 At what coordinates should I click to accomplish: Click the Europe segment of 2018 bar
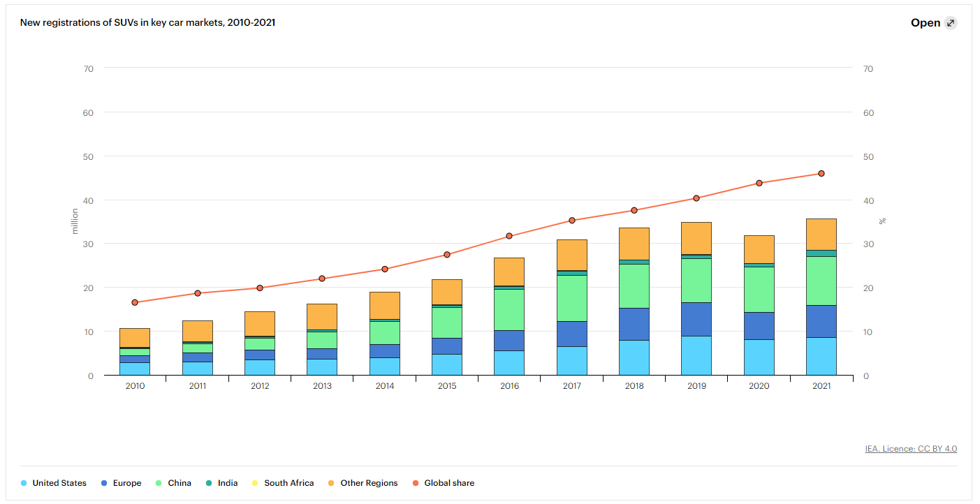coord(634,324)
